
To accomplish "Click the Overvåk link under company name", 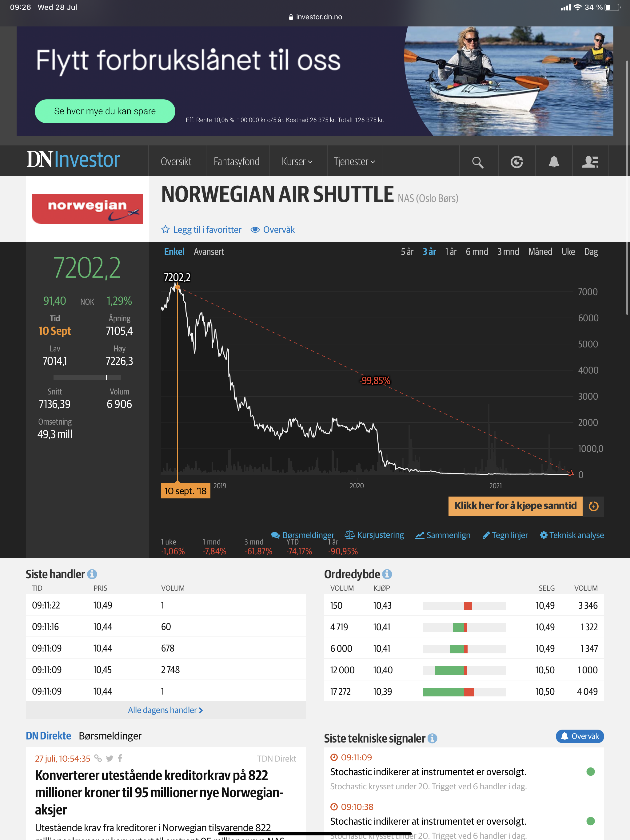I will click(279, 230).
